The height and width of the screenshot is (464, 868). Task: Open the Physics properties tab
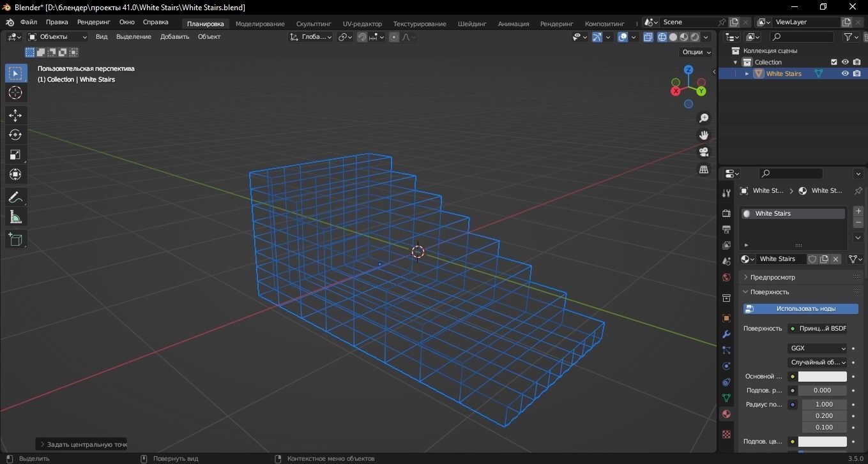[726, 366]
